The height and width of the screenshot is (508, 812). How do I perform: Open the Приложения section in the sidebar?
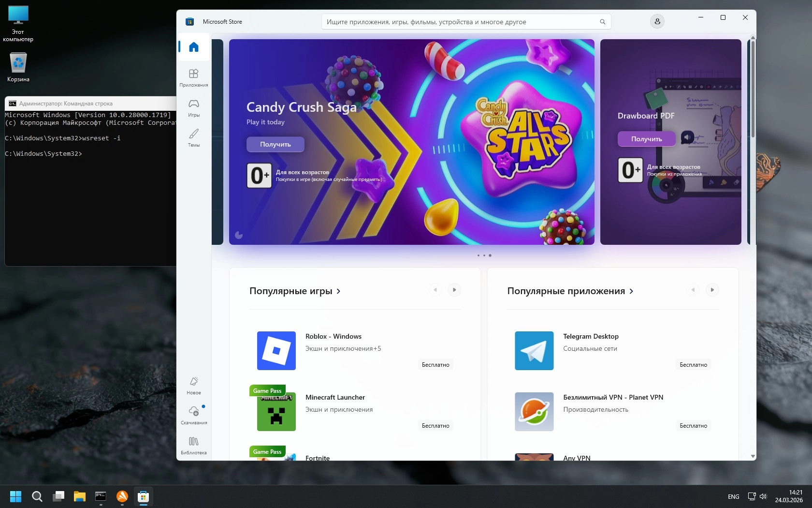point(194,77)
